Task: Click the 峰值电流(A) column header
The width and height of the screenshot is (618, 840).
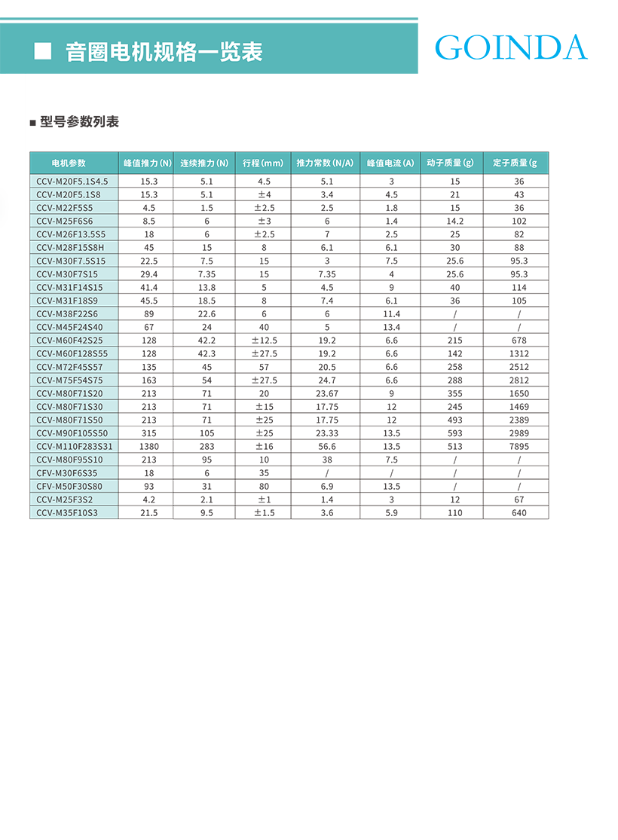Action: [390, 163]
